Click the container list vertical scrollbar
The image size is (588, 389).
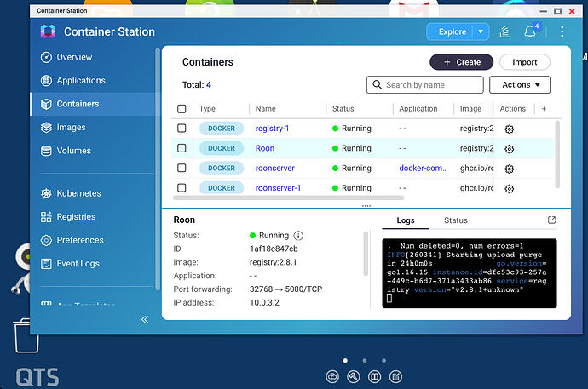(x=557, y=154)
